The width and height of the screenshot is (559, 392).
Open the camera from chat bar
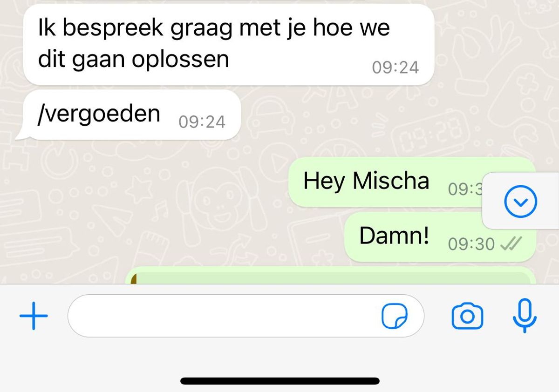click(x=467, y=316)
